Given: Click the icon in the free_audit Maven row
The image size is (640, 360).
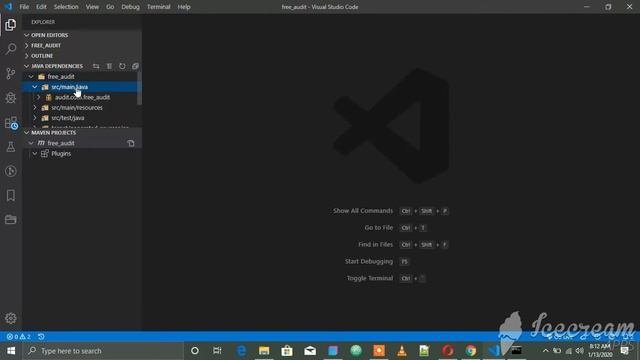Looking at the screenshot, I should tap(131, 143).
